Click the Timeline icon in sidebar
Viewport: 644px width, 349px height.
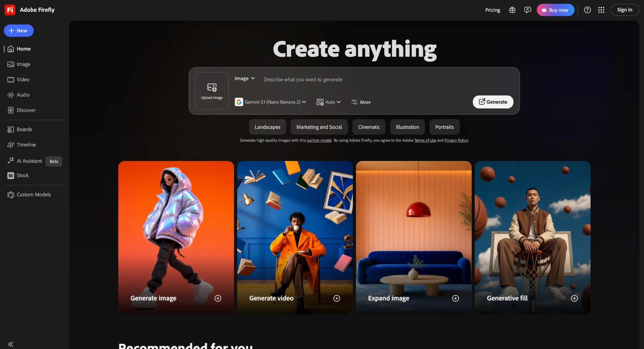11,145
